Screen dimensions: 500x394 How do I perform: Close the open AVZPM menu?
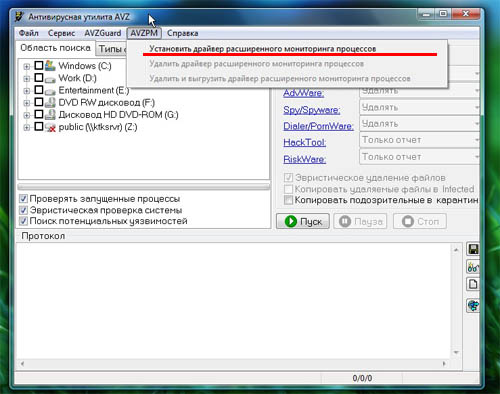[x=144, y=33]
